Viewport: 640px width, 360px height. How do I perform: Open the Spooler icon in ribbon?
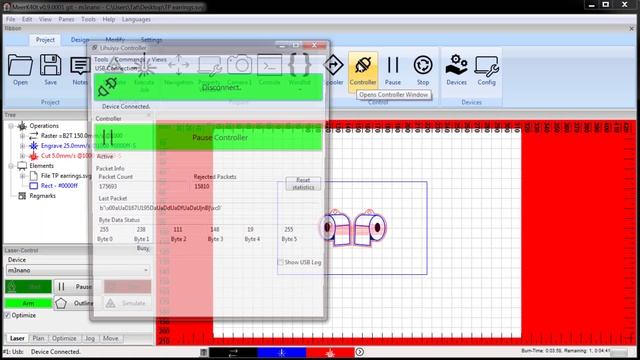pyautogui.click(x=333, y=65)
